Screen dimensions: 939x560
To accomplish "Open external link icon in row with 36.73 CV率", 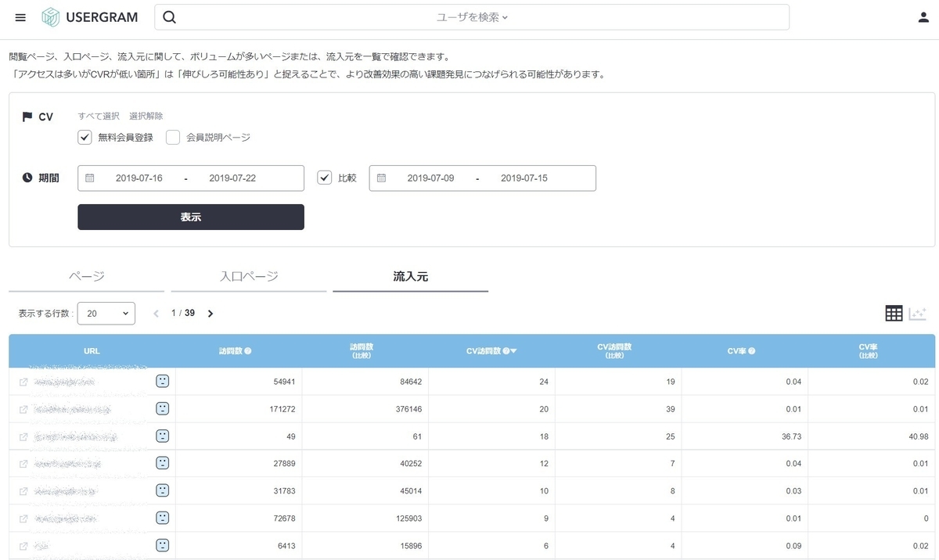I will pyautogui.click(x=23, y=436).
